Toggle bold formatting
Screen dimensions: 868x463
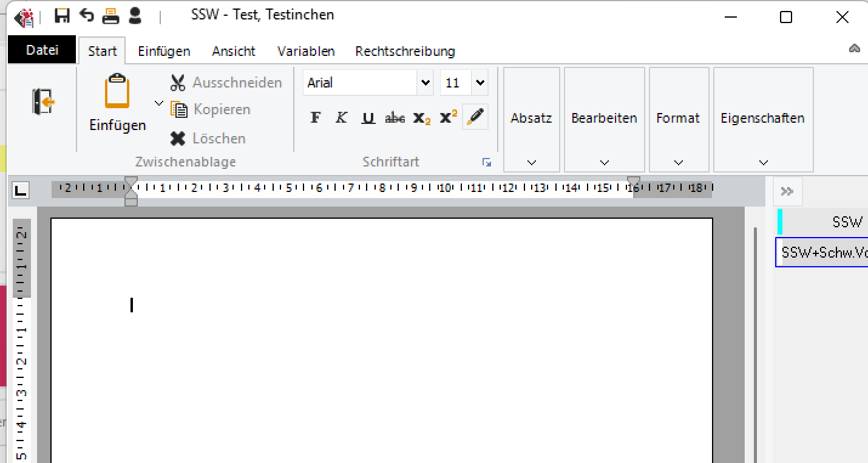tap(315, 118)
